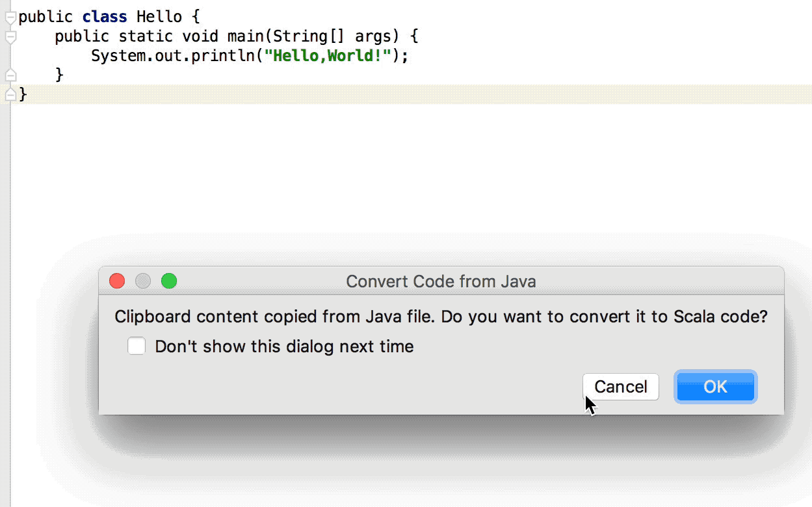Image resolution: width=812 pixels, height=507 pixels.
Task: Select the args parameter in main
Action: [374, 36]
